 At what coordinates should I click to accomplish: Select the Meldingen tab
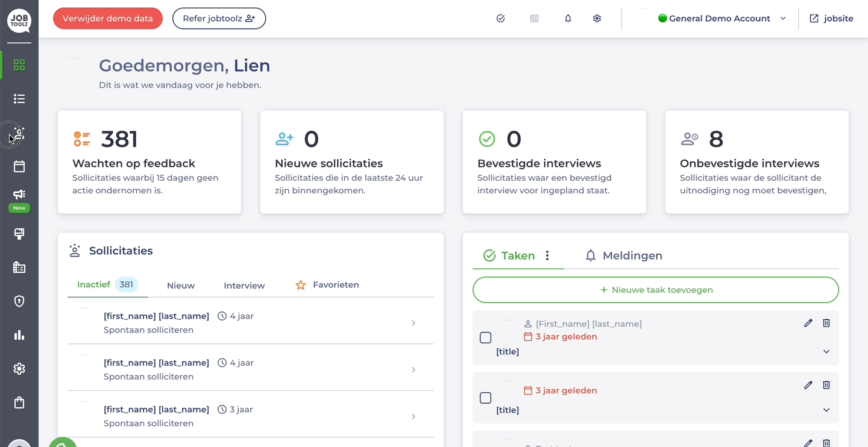point(623,255)
